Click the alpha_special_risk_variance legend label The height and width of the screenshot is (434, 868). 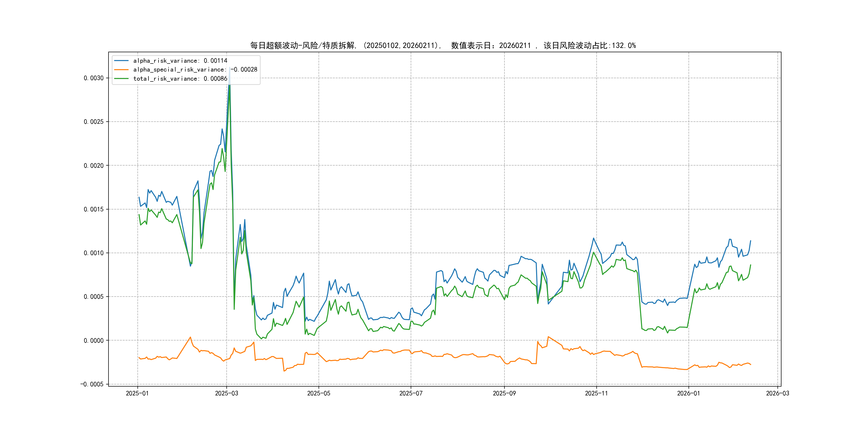[195, 70]
